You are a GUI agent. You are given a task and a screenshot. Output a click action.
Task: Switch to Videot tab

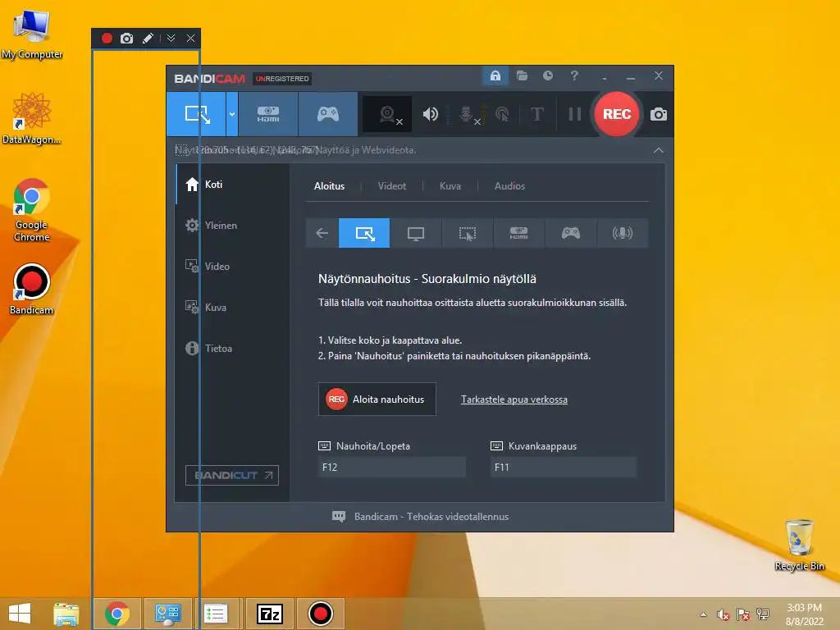pyautogui.click(x=391, y=186)
